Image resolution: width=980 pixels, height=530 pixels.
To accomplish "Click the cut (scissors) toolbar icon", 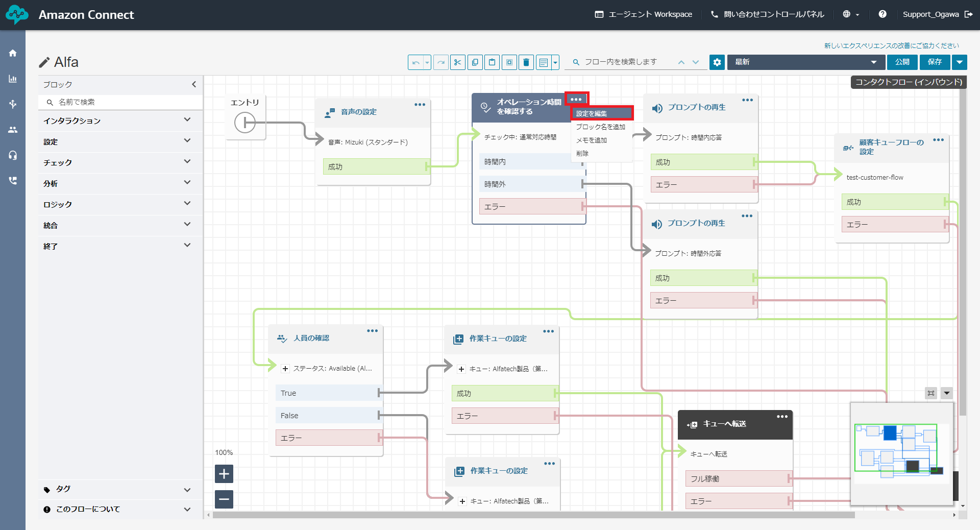I will pyautogui.click(x=457, y=62).
